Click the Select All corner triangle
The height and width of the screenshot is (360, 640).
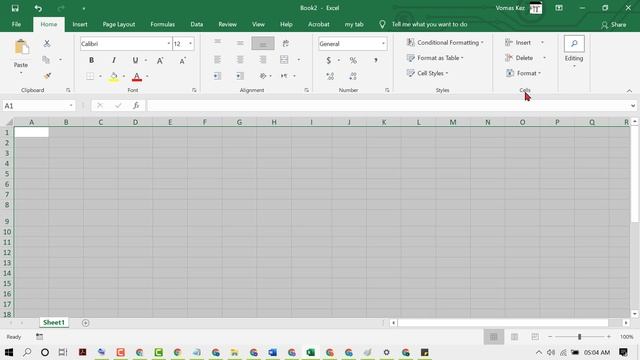pyautogui.click(x=9, y=122)
